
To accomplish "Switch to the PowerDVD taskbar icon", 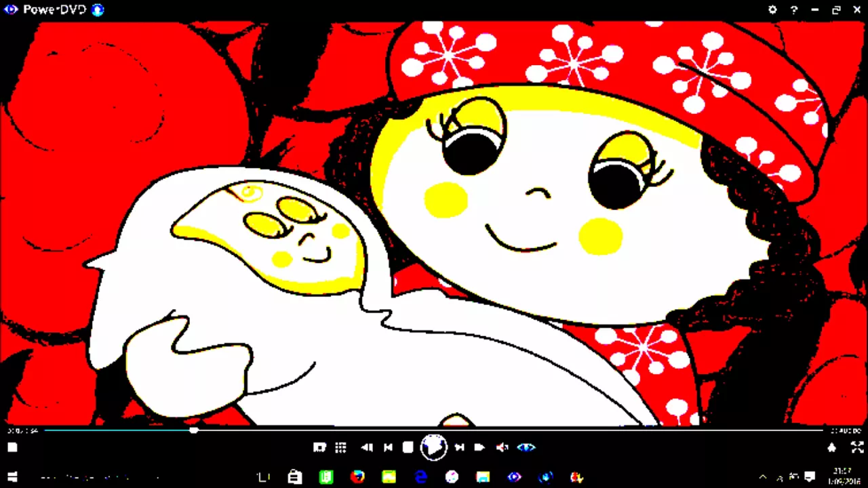I will 514,477.
